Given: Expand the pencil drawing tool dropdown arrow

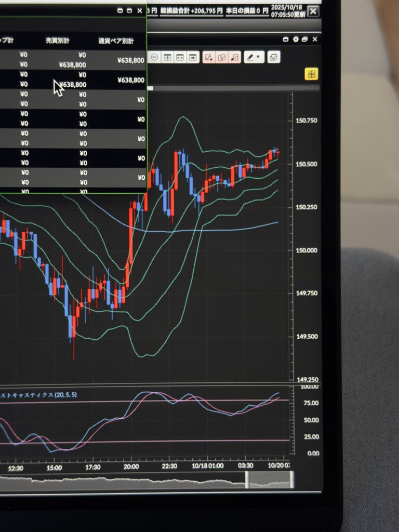Looking at the screenshot, I should pos(258,57).
